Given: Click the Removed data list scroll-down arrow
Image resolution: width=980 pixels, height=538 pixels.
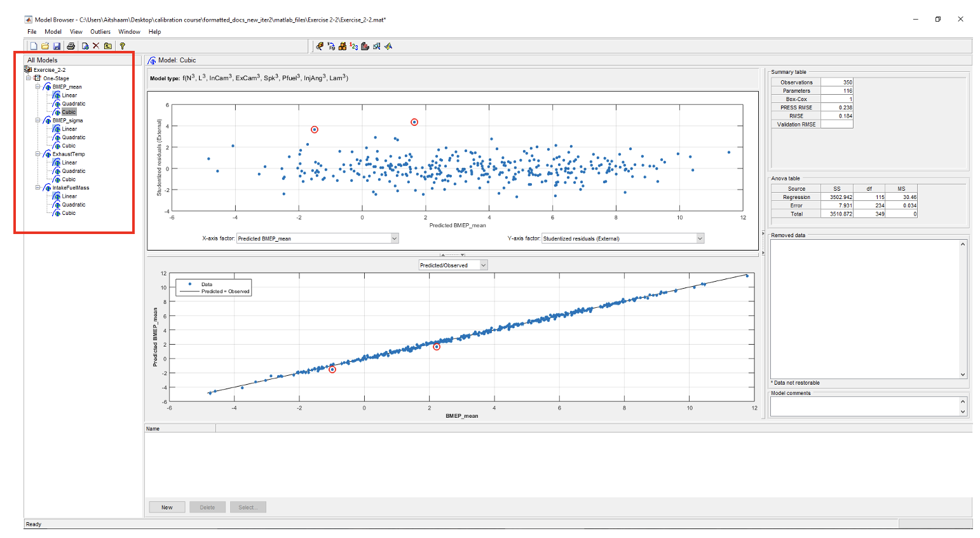Looking at the screenshot, I should [x=963, y=375].
